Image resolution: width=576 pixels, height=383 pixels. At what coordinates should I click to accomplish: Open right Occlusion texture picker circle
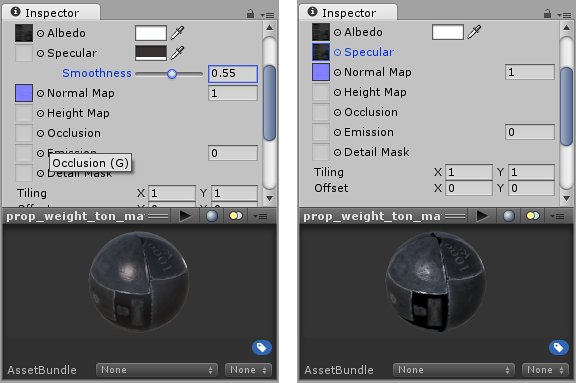337,112
